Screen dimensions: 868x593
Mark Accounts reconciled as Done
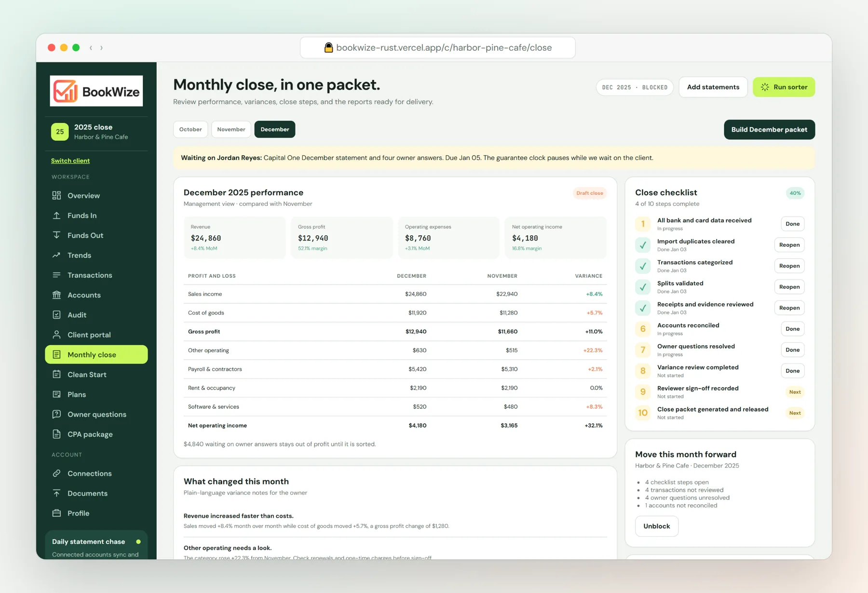[792, 329]
